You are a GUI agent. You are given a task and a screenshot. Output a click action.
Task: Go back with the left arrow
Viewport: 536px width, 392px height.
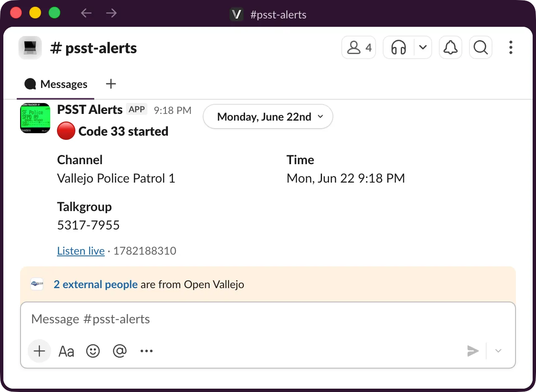coord(86,13)
